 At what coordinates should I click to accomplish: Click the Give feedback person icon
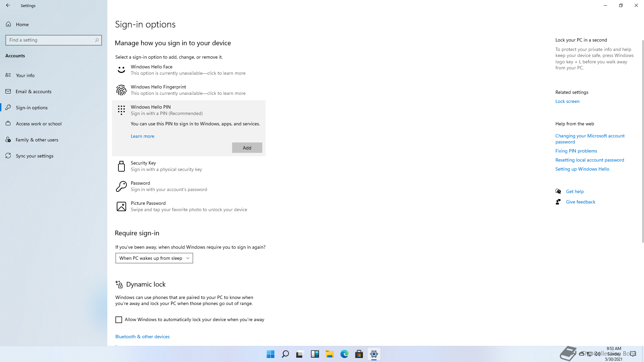click(x=558, y=201)
